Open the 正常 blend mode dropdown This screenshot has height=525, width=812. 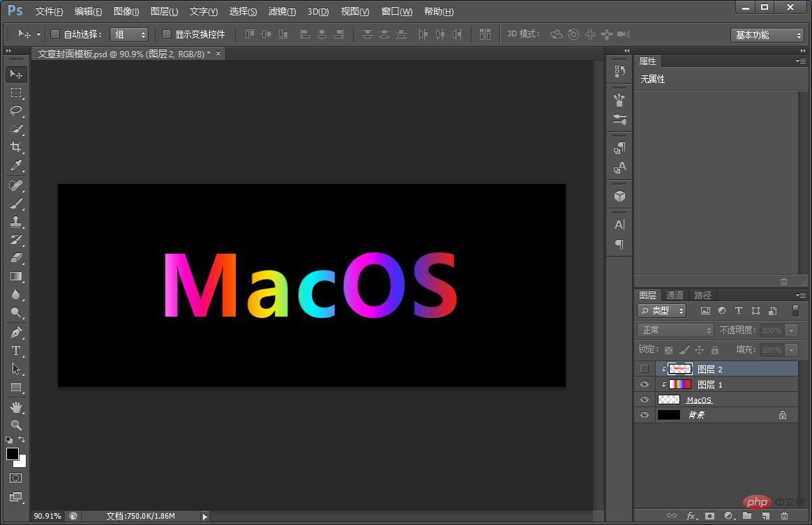click(x=675, y=330)
